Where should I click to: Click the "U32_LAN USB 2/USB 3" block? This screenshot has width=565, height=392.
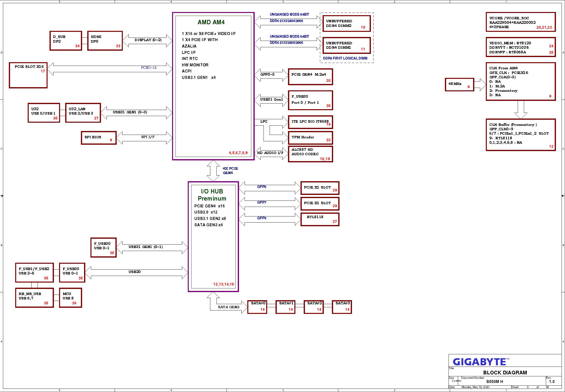83,113
